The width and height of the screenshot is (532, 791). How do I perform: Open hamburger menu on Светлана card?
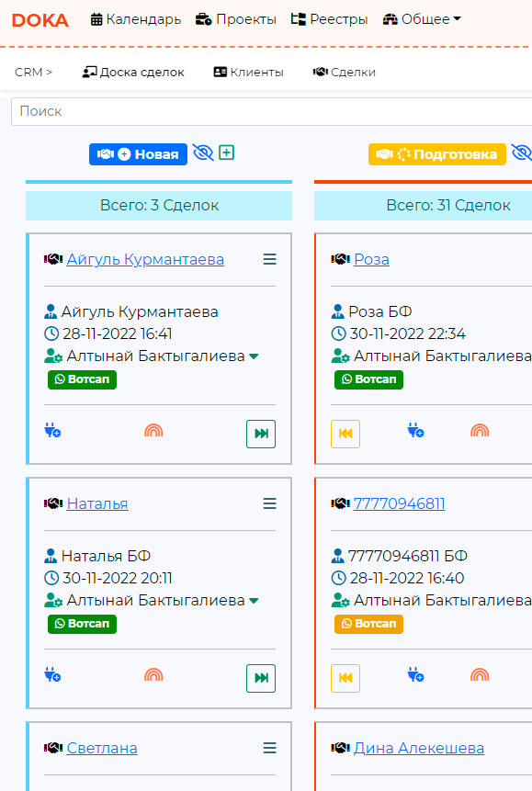[269, 748]
